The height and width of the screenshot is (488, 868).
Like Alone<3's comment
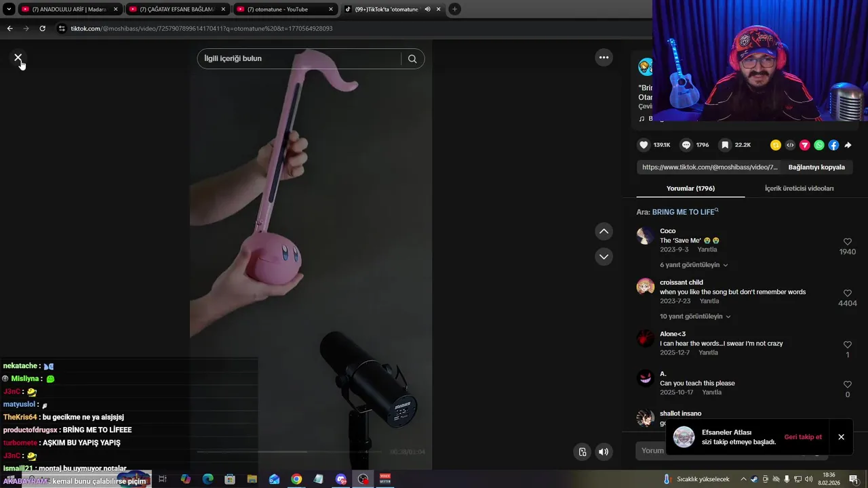(x=847, y=345)
